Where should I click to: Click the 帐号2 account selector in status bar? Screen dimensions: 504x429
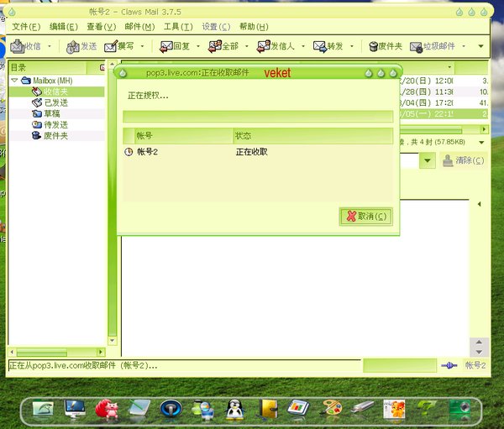[475, 365]
